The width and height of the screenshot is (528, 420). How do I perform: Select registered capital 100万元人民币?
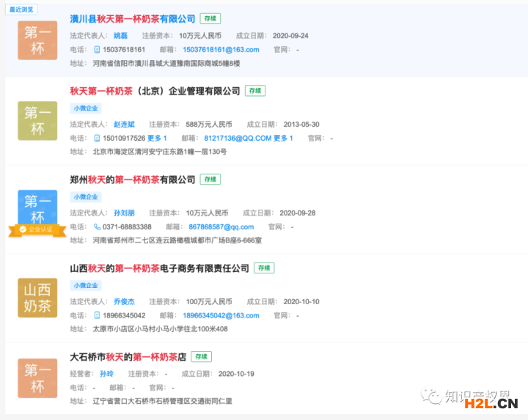point(209,302)
